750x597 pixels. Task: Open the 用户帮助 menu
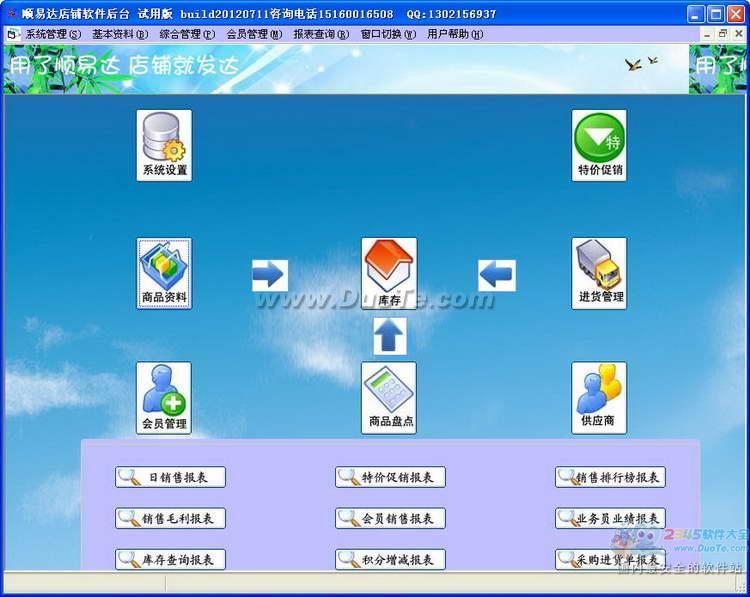pyautogui.click(x=455, y=34)
